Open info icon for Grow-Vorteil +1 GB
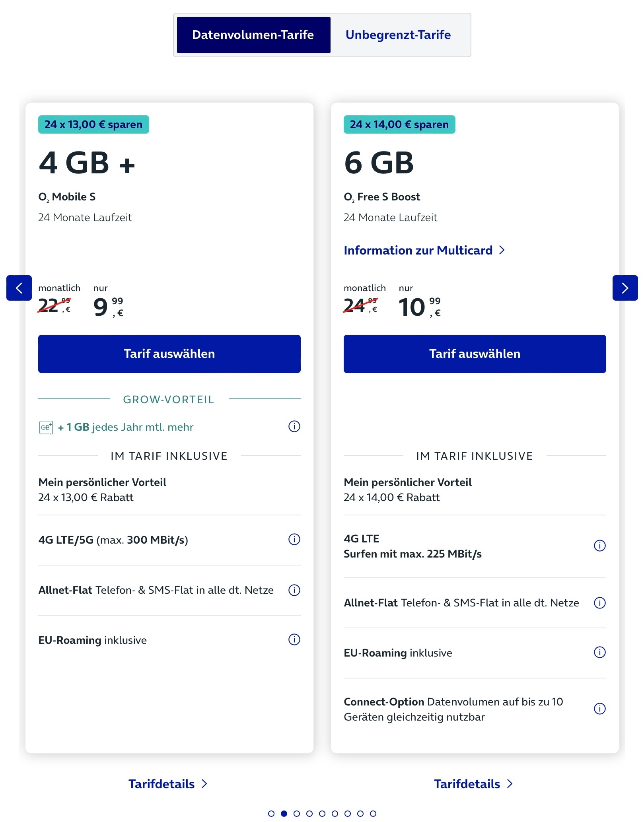Screen dimensions: 644x822 294,426
